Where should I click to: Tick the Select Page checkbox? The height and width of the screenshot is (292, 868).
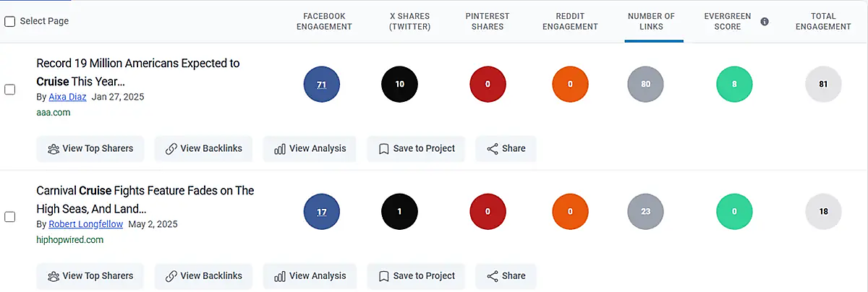coord(10,22)
